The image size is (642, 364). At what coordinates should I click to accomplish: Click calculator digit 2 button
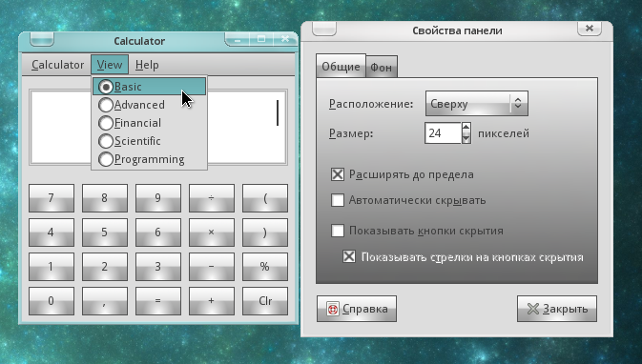click(x=105, y=267)
